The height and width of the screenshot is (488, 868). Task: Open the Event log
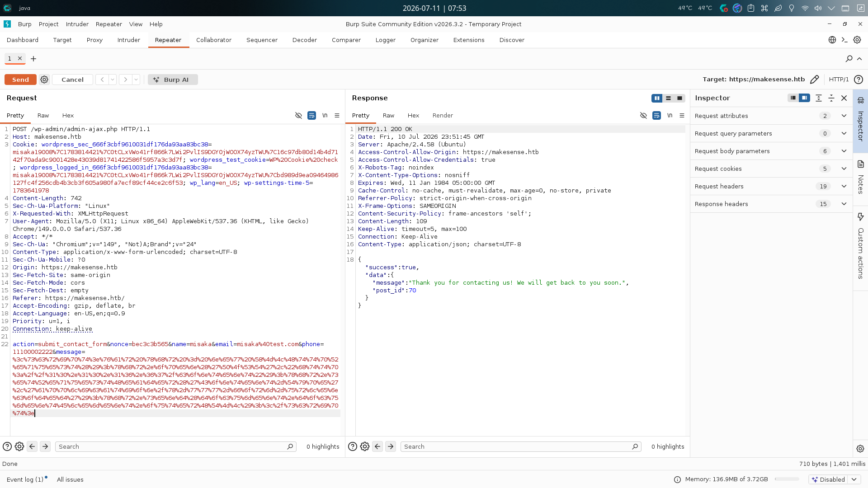(25, 479)
